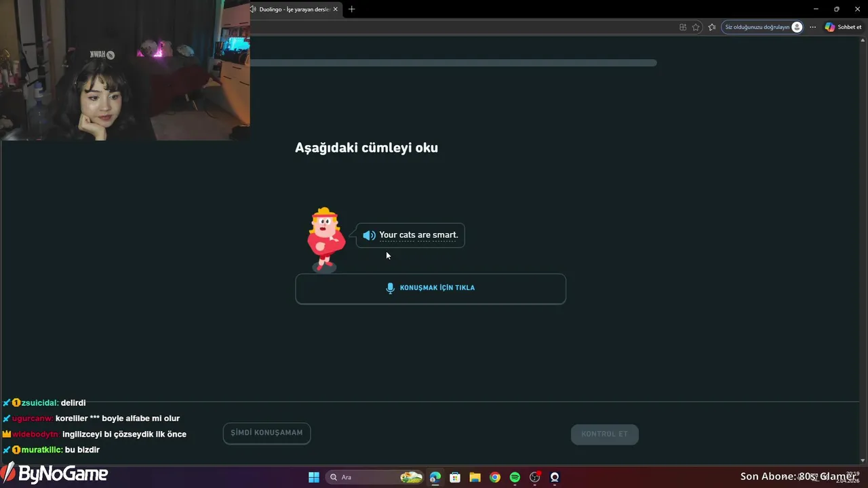The width and height of the screenshot is (868, 488).
Task: Open the browser settings ellipsis menu
Action: pos(812,27)
